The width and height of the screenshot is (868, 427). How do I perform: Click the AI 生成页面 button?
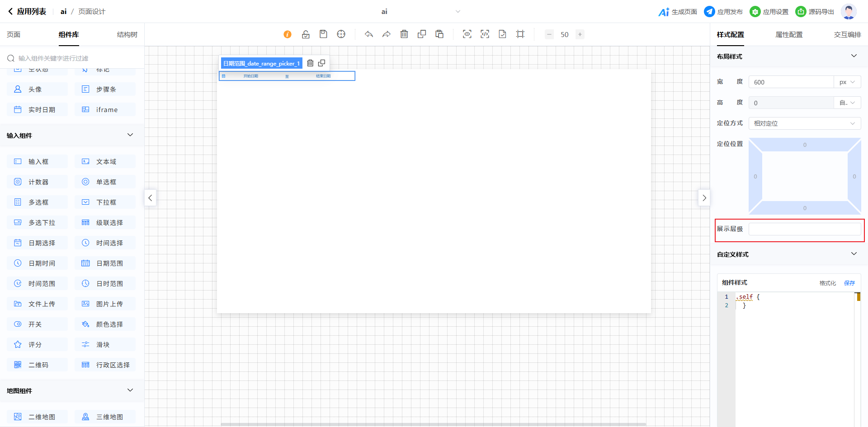pos(678,12)
